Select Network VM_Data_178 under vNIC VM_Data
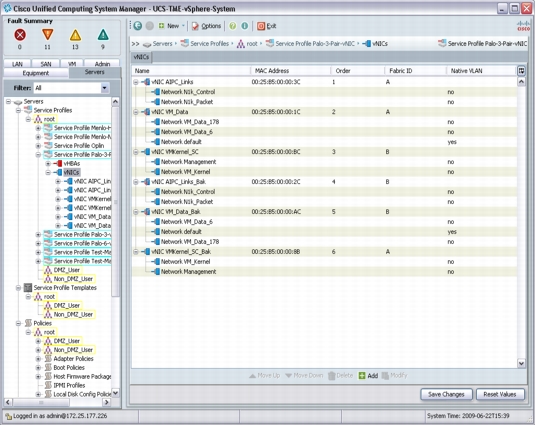536x427 pixels. click(x=190, y=122)
